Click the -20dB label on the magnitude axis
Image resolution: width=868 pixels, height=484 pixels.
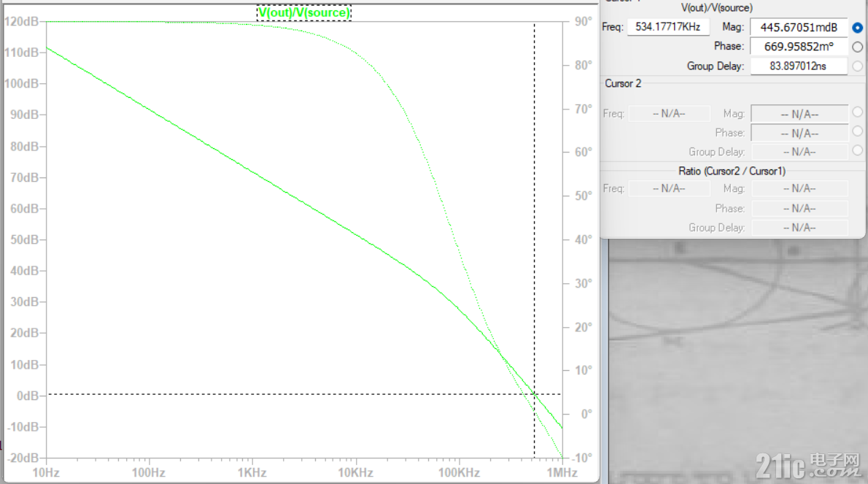23,458
